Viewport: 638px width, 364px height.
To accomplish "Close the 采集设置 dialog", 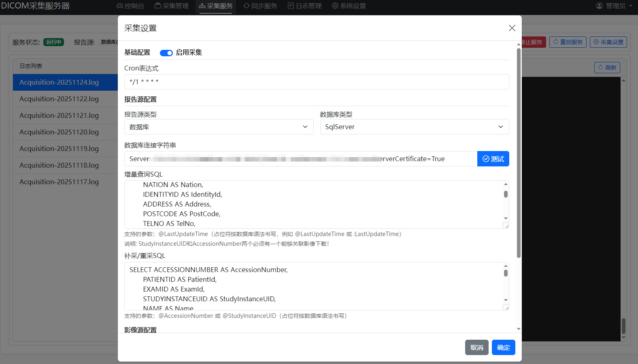I will (512, 28).
